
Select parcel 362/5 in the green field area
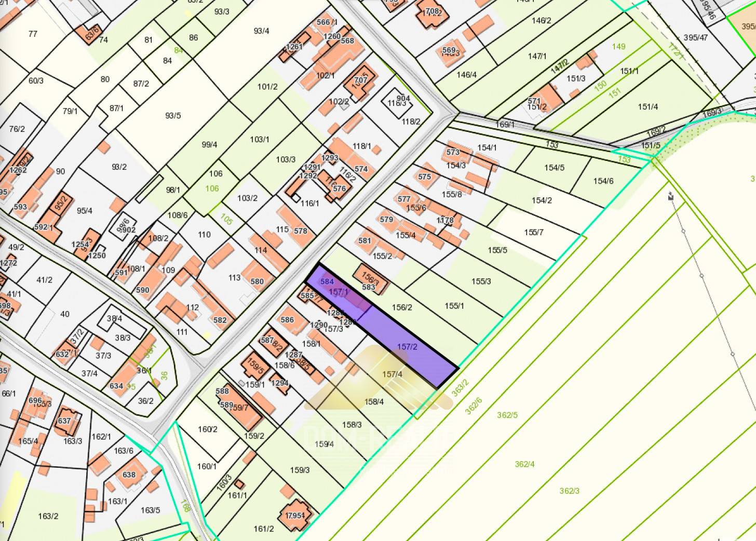coord(507,414)
